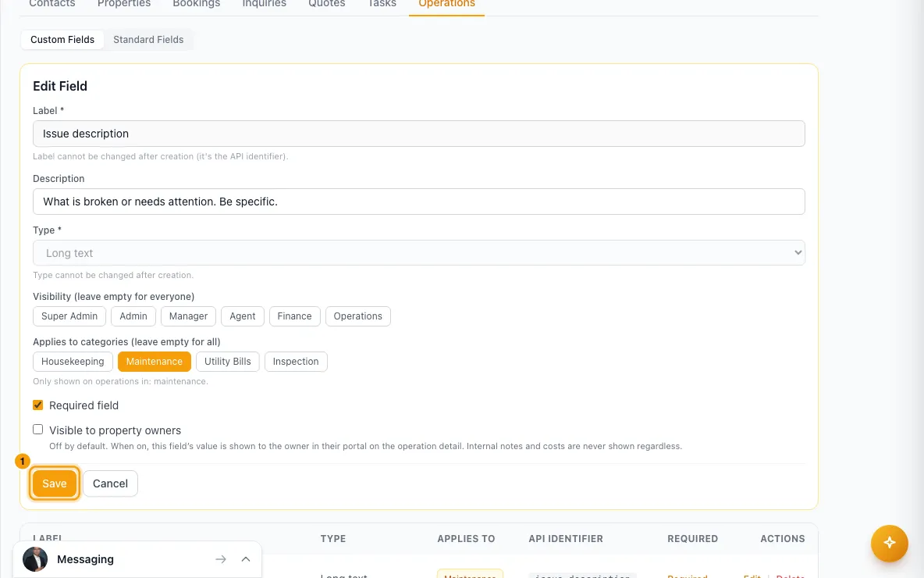Select the Inspection category chip
Viewport: 924px width, 578px height.
tap(296, 362)
